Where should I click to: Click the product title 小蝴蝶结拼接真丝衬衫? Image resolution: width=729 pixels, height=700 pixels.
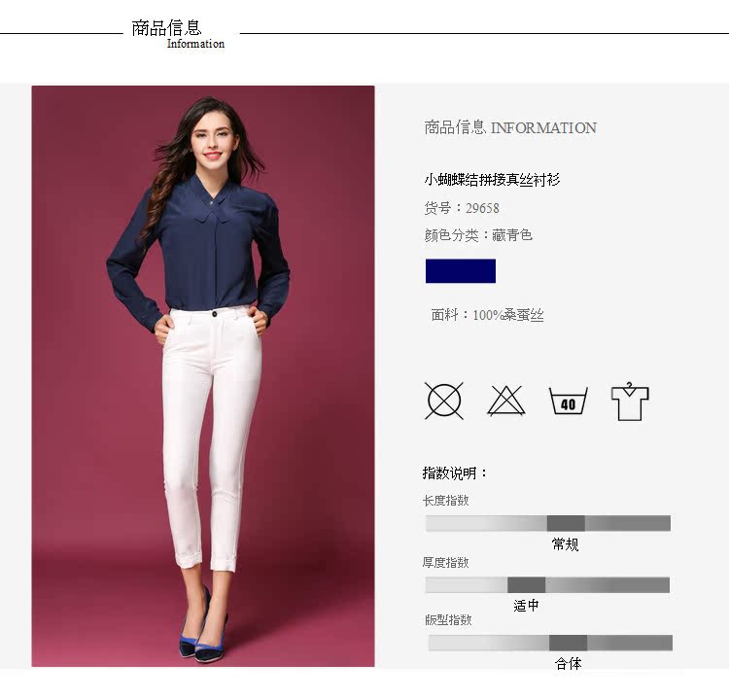click(492, 180)
